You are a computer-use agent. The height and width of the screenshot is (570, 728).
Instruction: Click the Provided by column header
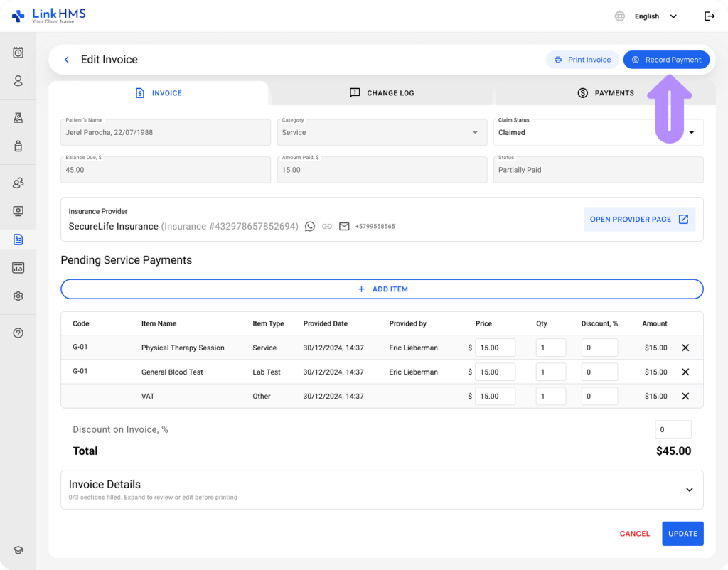click(x=407, y=323)
